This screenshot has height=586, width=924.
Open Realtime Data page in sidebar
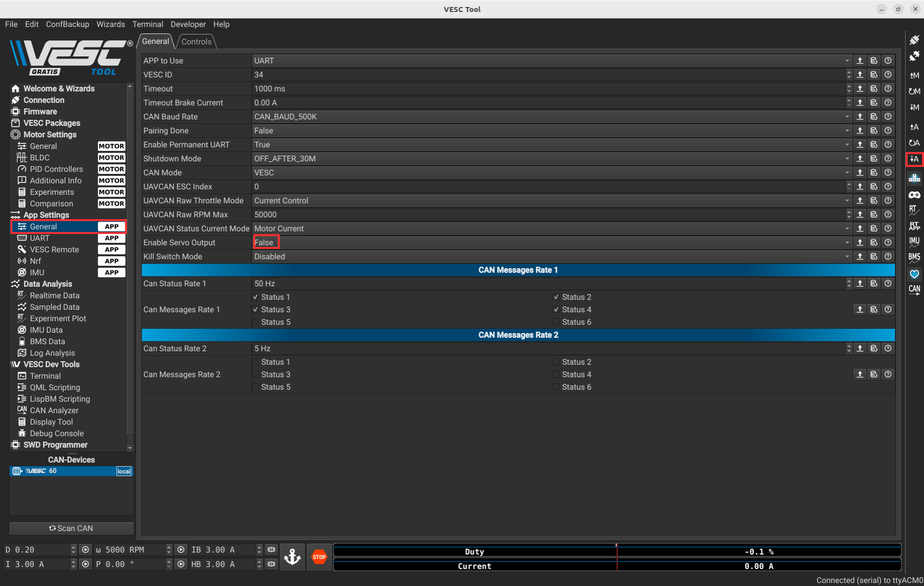54,295
